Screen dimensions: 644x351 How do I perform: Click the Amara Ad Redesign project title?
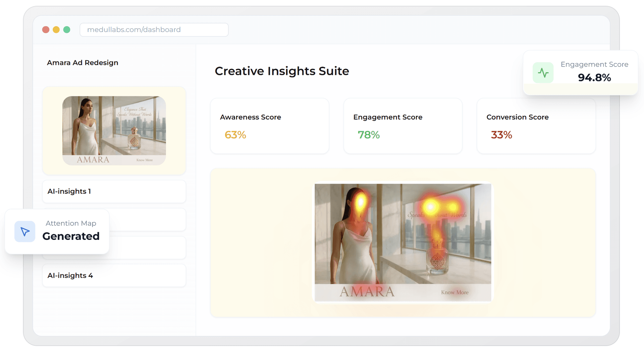[83, 62]
